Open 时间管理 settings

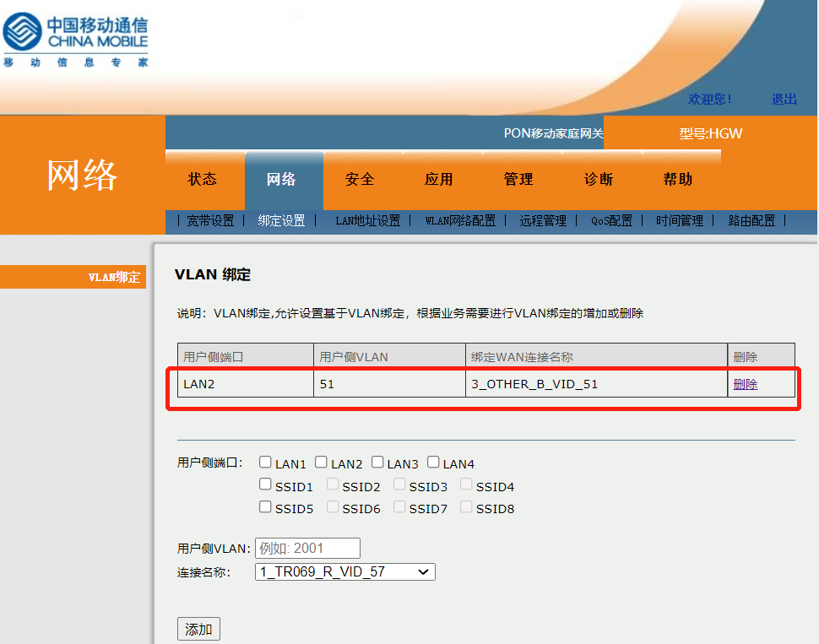[x=680, y=221]
